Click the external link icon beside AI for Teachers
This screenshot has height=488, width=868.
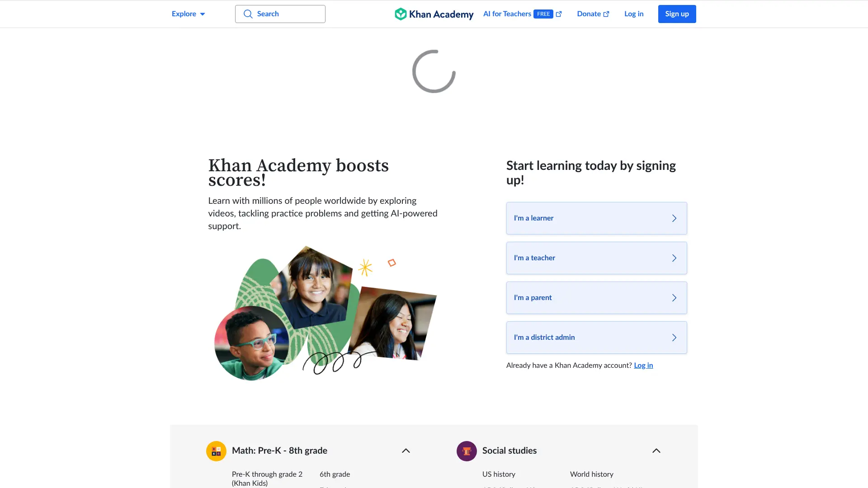(559, 14)
